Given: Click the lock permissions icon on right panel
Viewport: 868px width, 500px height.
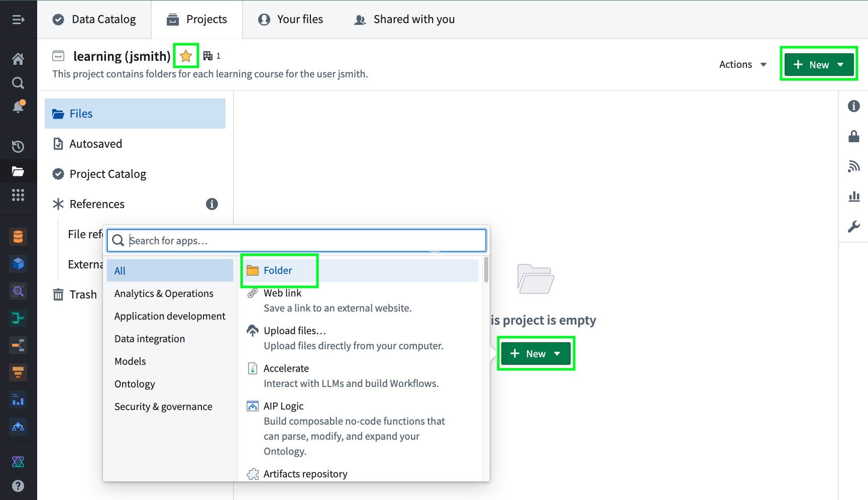Looking at the screenshot, I should [x=854, y=136].
